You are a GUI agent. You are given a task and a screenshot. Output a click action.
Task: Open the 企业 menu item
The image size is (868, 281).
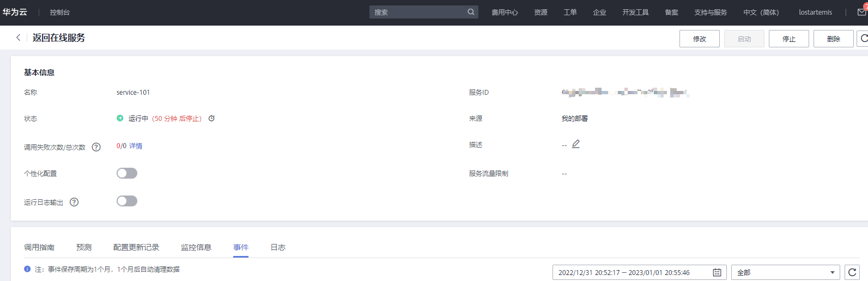pyautogui.click(x=599, y=12)
